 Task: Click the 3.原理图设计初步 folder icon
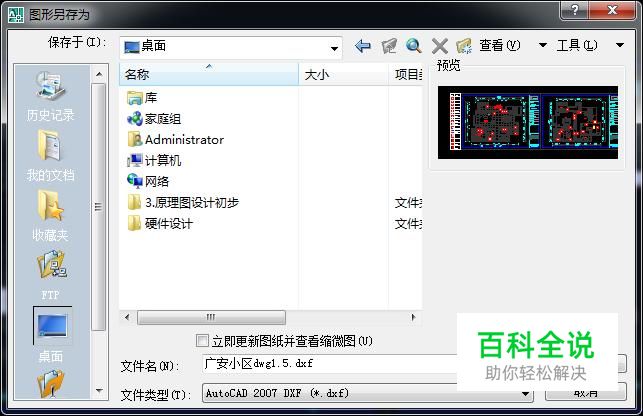[135, 202]
